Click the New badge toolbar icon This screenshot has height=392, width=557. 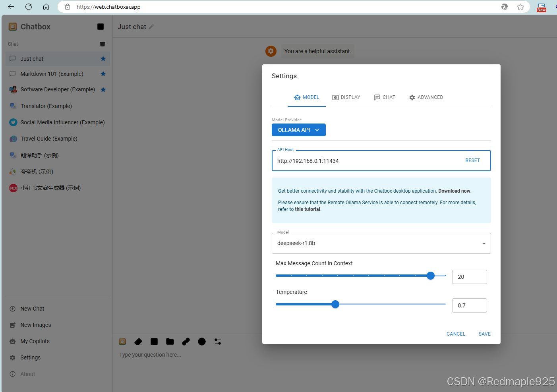[542, 8]
